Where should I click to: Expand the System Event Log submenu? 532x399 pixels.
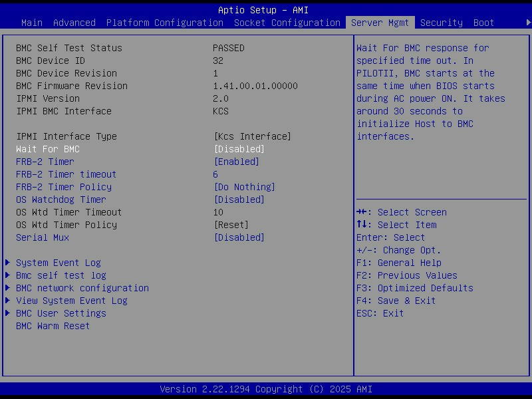59,263
